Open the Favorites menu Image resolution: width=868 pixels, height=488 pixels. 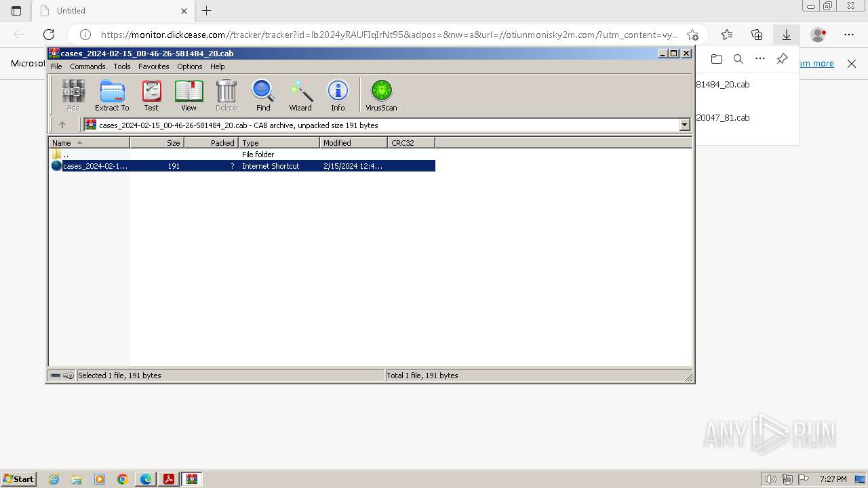(x=154, y=66)
